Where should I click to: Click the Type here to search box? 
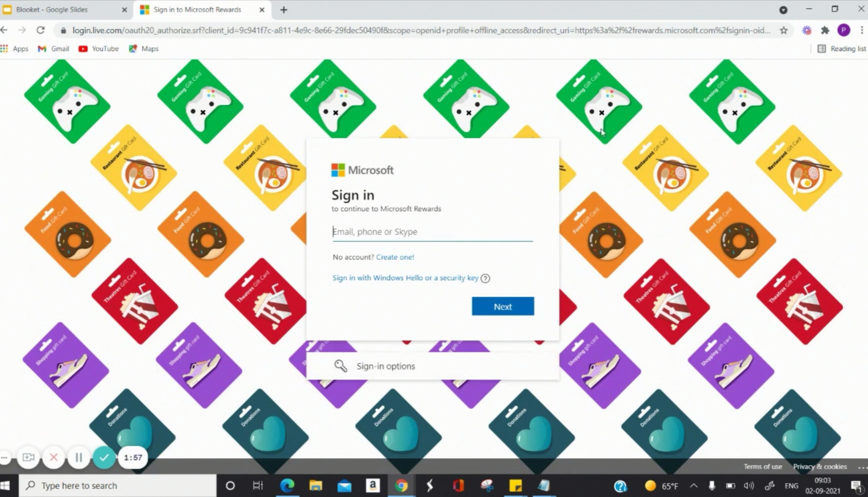click(x=117, y=485)
